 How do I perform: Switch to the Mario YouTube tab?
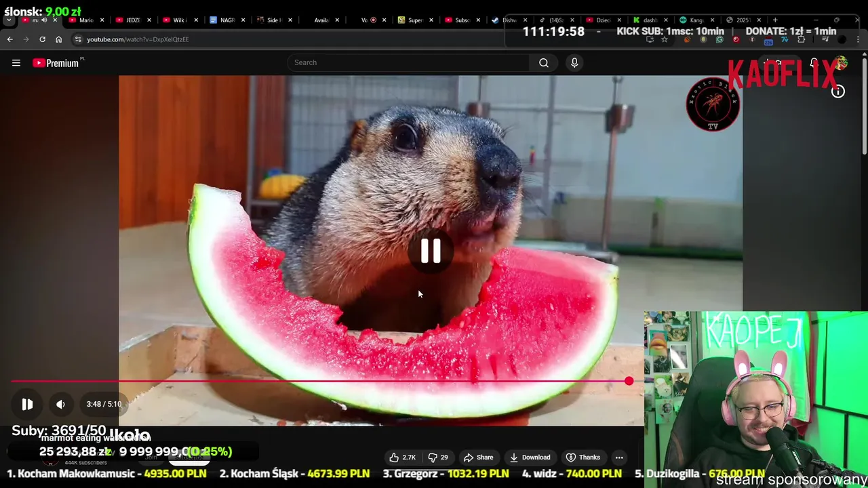coord(86,20)
